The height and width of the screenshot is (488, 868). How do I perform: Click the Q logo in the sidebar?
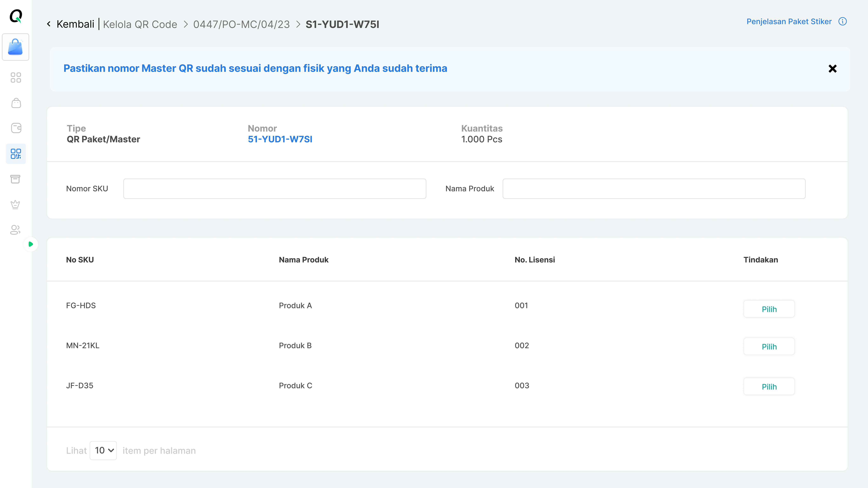(16, 16)
